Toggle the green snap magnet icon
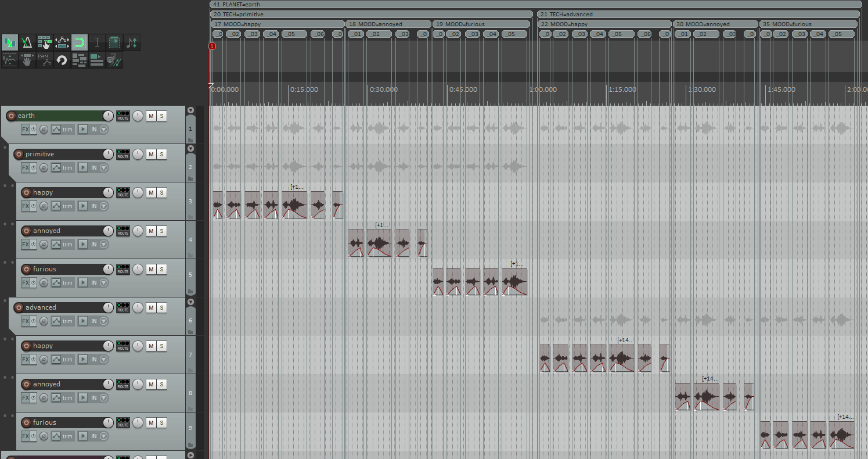Viewport: 868px width, 459px height. 80,42
